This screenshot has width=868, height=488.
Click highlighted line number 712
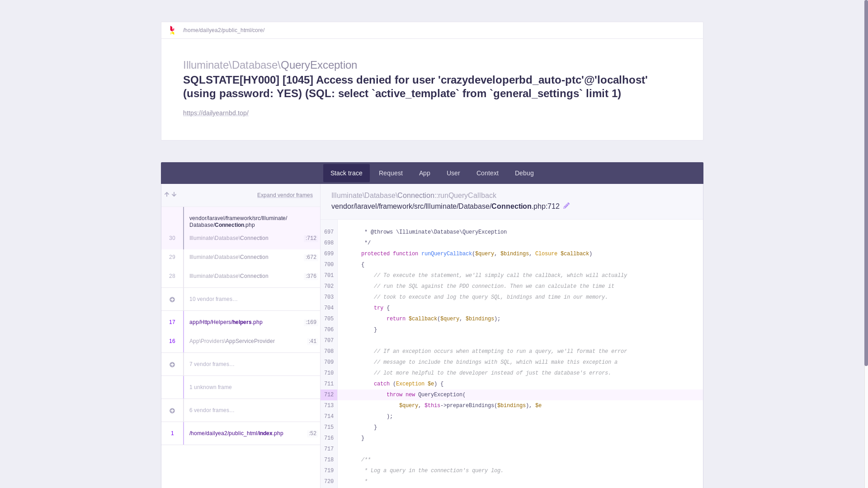pos(329,395)
